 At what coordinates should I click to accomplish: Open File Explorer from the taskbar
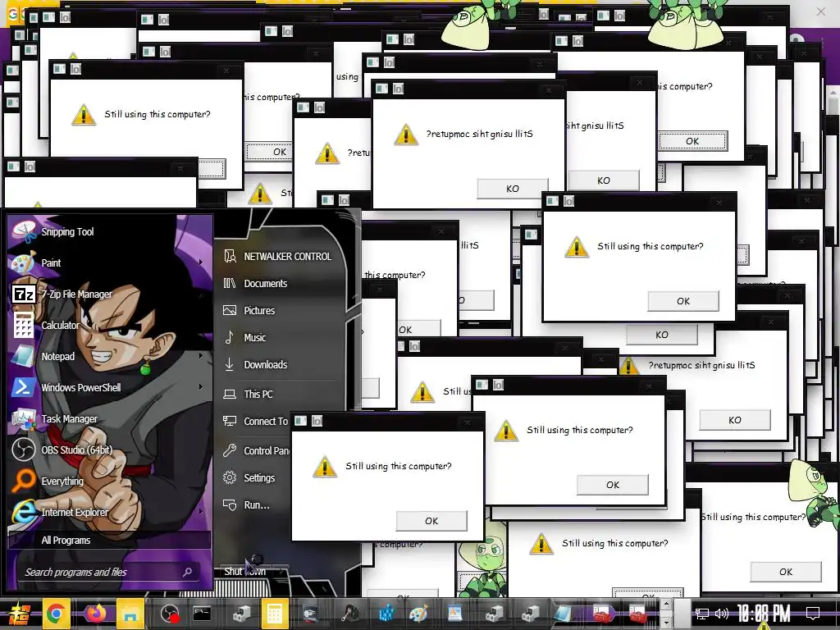130,614
